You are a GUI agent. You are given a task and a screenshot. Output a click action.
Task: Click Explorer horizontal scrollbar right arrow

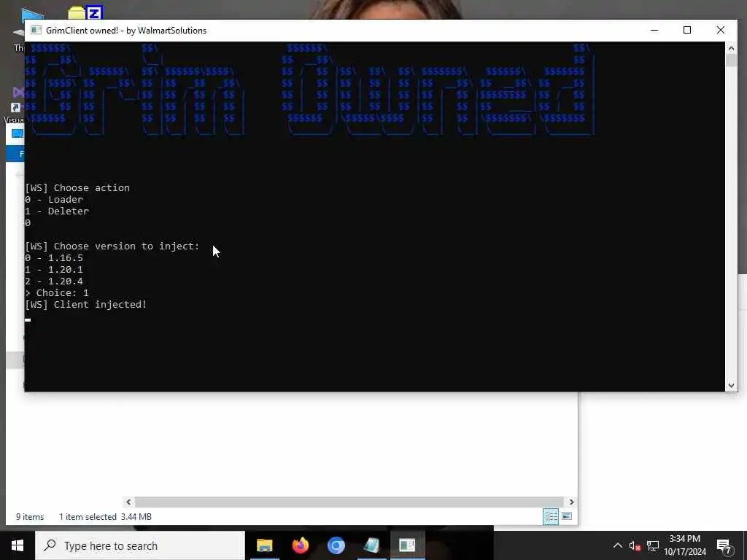click(572, 502)
